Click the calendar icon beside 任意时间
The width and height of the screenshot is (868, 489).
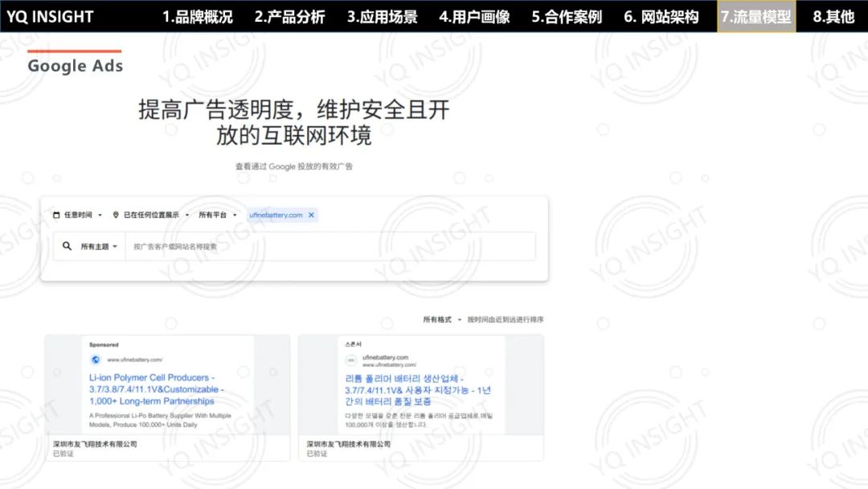click(x=56, y=215)
